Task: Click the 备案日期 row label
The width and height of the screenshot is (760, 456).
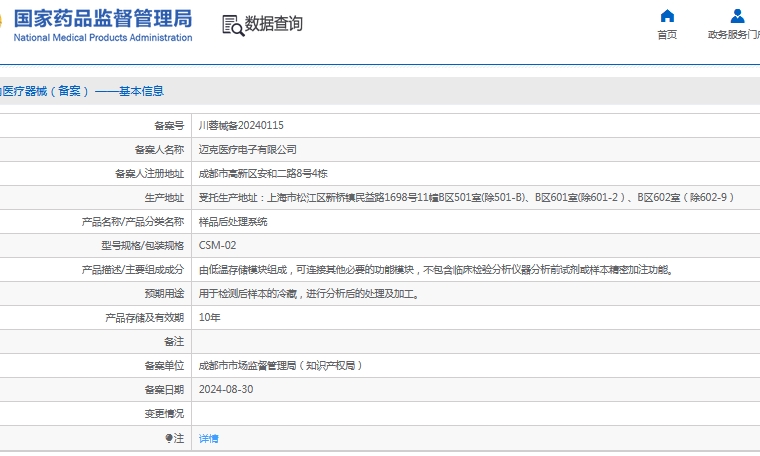Action: click(x=164, y=390)
